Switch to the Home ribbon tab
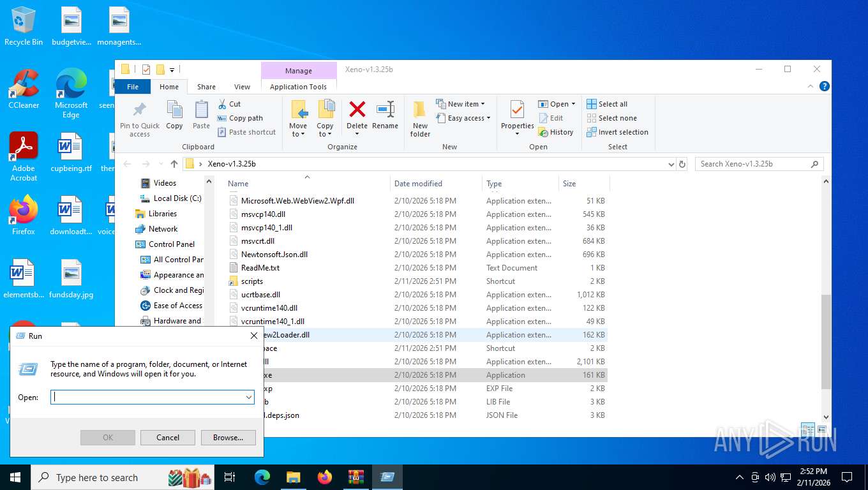Image resolution: width=868 pixels, height=490 pixels. coord(169,87)
